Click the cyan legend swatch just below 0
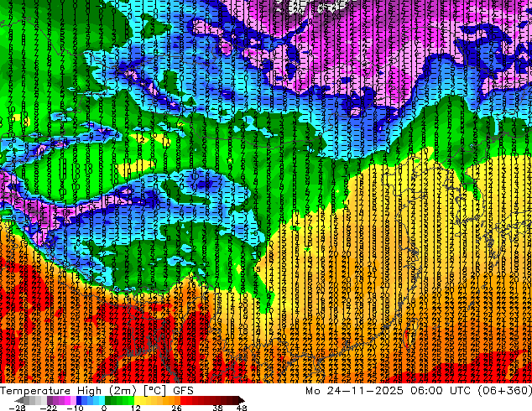The image size is (532, 411). tap(102, 400)
